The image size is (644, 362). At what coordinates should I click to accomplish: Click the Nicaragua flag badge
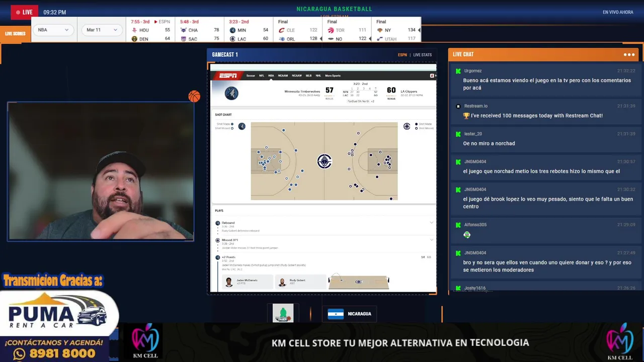[336, 314]
